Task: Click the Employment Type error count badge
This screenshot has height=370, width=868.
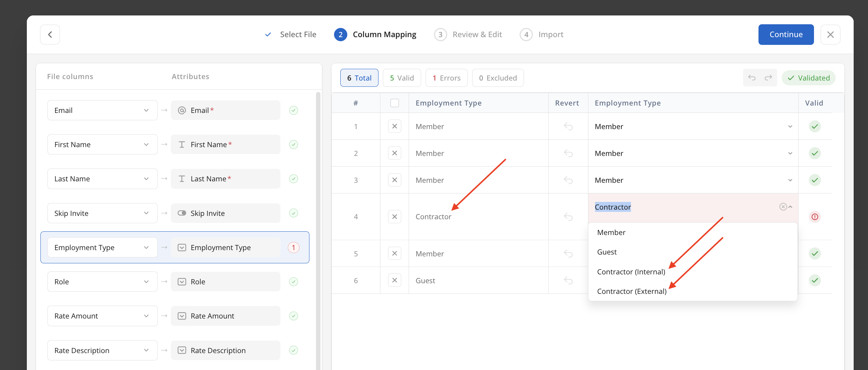Action: click(x=293, y=248)
